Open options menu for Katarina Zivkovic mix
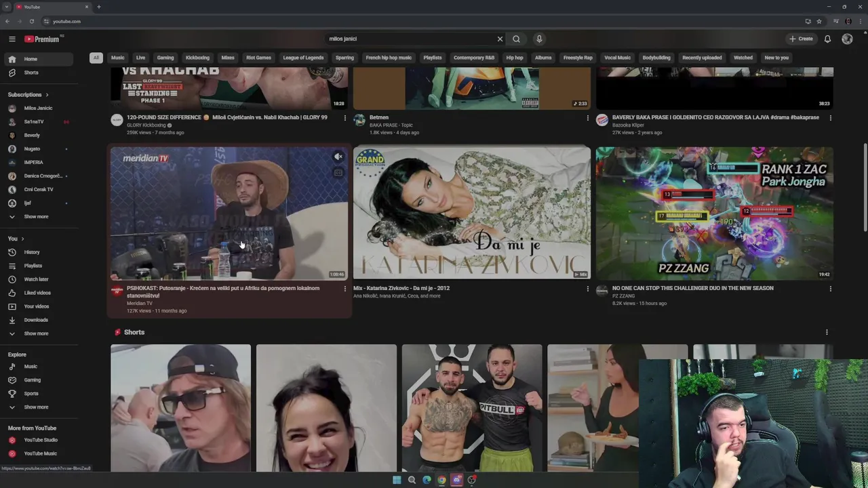The height and width of the screenshot is (488, 868). [x=587, y=289]
